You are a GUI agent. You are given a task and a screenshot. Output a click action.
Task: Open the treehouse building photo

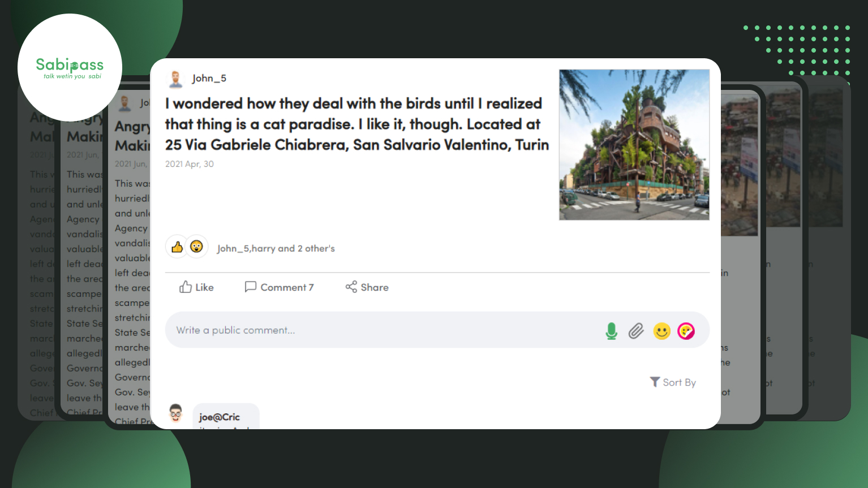[634, 145]
